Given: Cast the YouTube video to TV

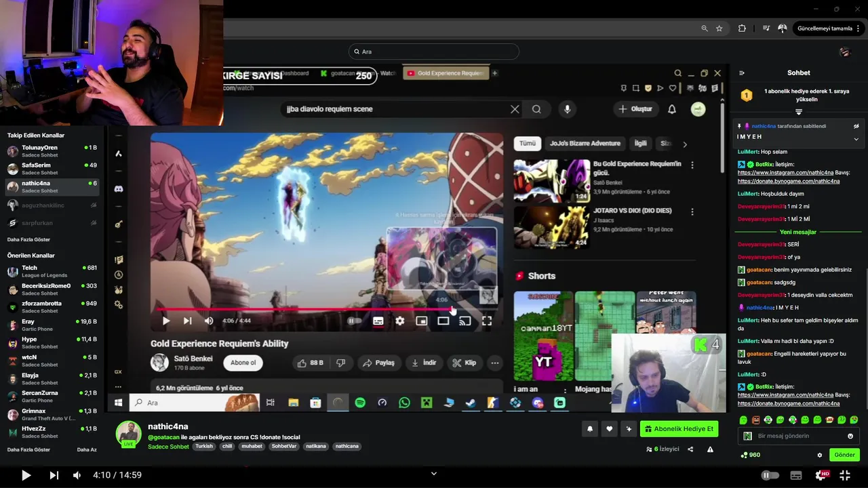Looking at the screenshot, I should (x=465, y=321).
